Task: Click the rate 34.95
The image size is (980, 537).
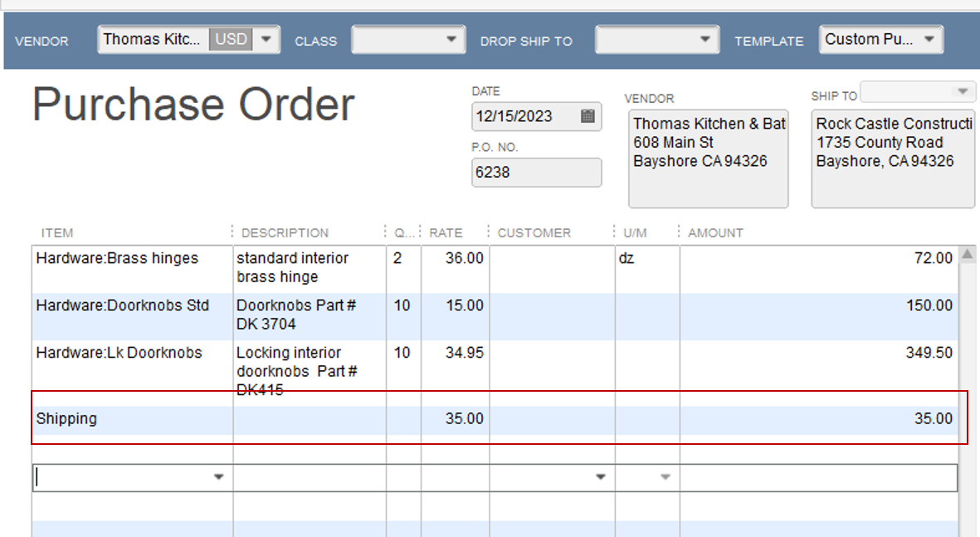Action: coord(465,353)
